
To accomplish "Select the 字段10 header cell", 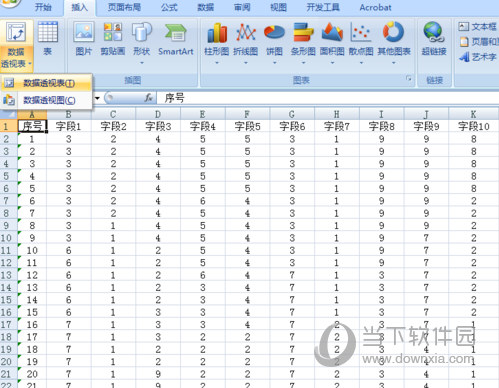I will pos(473,126).
